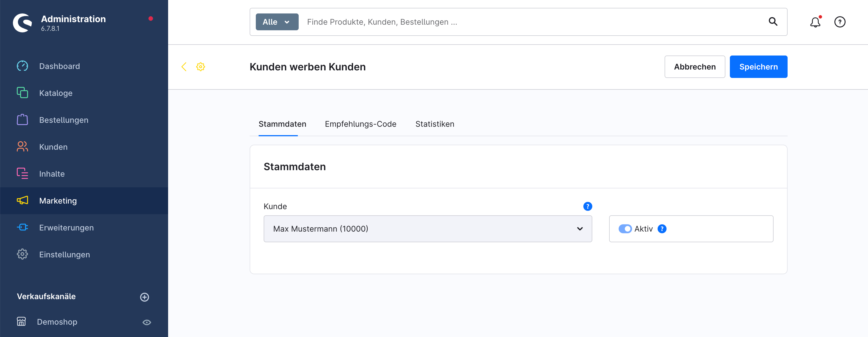The image size is (868, 337).
Task: Go back using the yellow chevron arrow
Action: click(184, 67)
